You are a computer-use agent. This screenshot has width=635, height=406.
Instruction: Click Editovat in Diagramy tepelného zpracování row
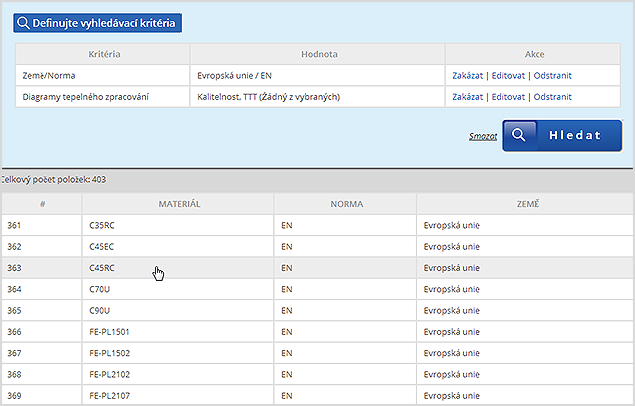508,97
